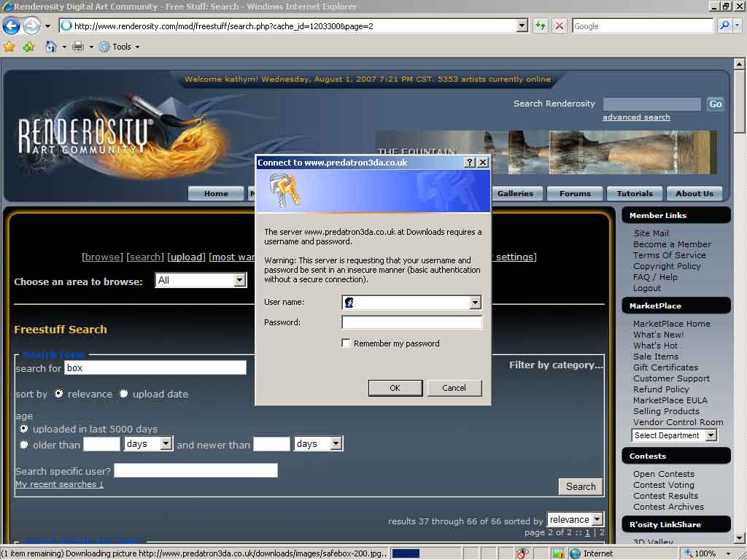Viewport: 747px width, 560px height.
Task: Choose the older than age option
Action: click(x=24, y=445)
